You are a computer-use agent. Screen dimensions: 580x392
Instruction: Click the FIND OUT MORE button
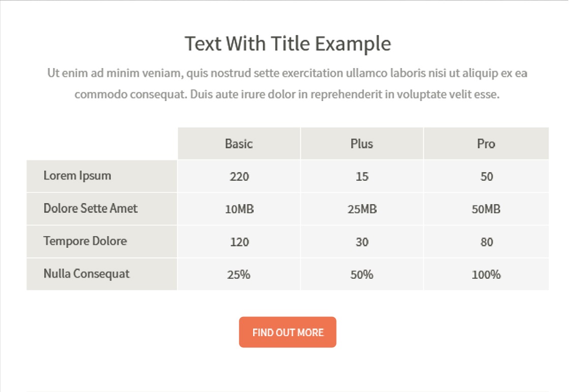pos(288,332)
